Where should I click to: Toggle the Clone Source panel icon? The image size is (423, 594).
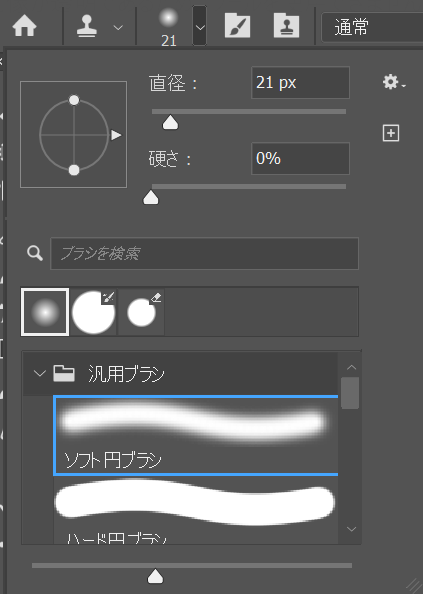click(x=286, y=26)
